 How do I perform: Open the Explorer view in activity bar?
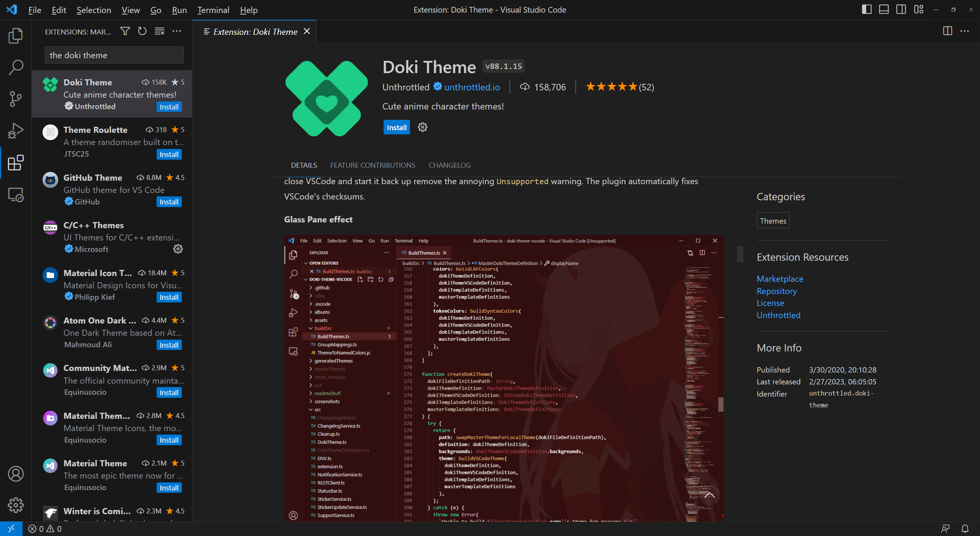[x=15, y=36]
